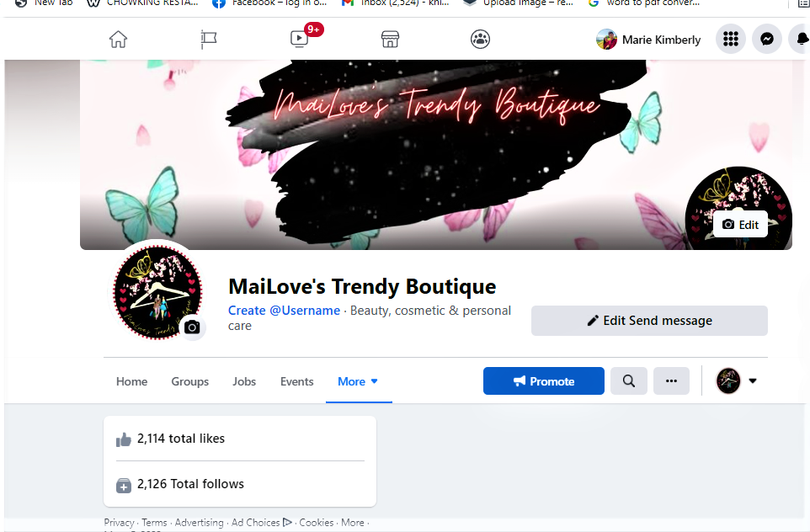Open the Pages flag icon
Image resolution: width=810 pixels, height=532 pixels.
point(209,40)
